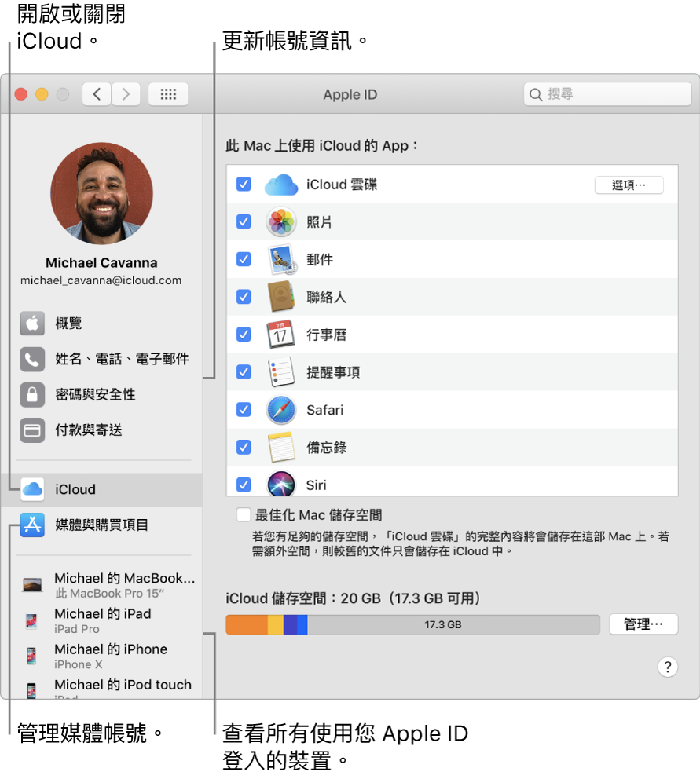Open 密碼與安全性 in the sidebar
Image resolution: width=700 pixels, height=779 pixels.
point(102,394)
